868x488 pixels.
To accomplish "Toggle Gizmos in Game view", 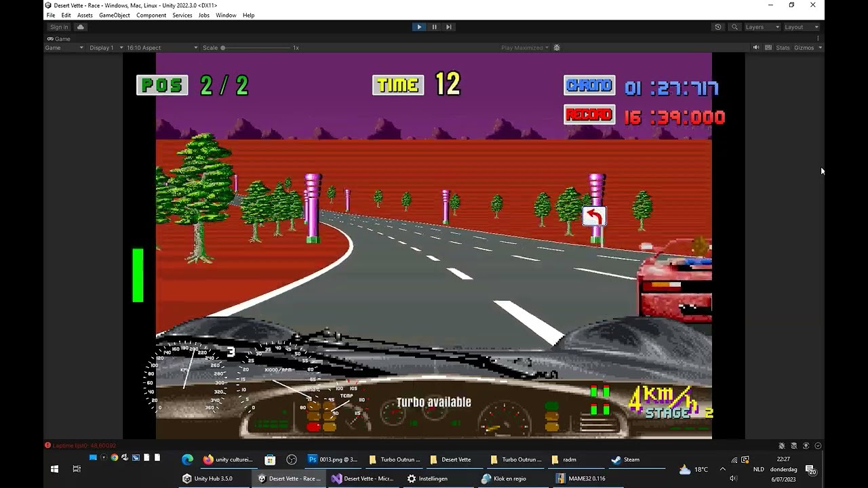I will tap(804, 47).
